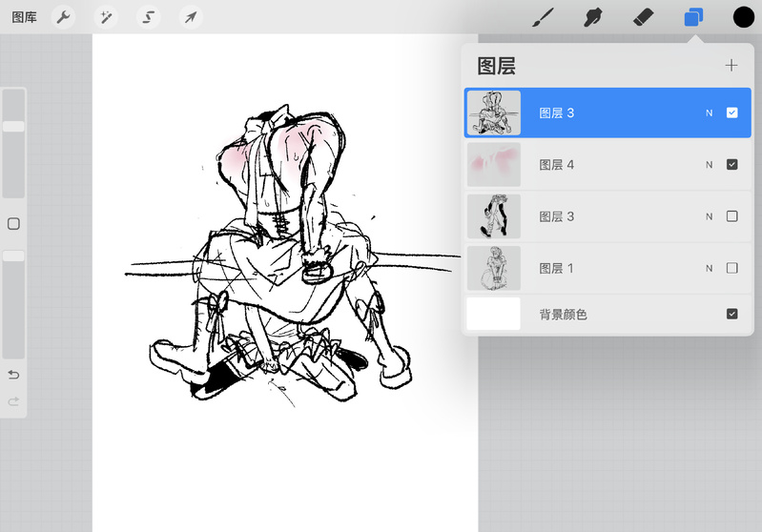The height and width of the screenshot is (532, 762).
Task: Close the Layers panel via layers icon
Action: [x=693, y=17]
